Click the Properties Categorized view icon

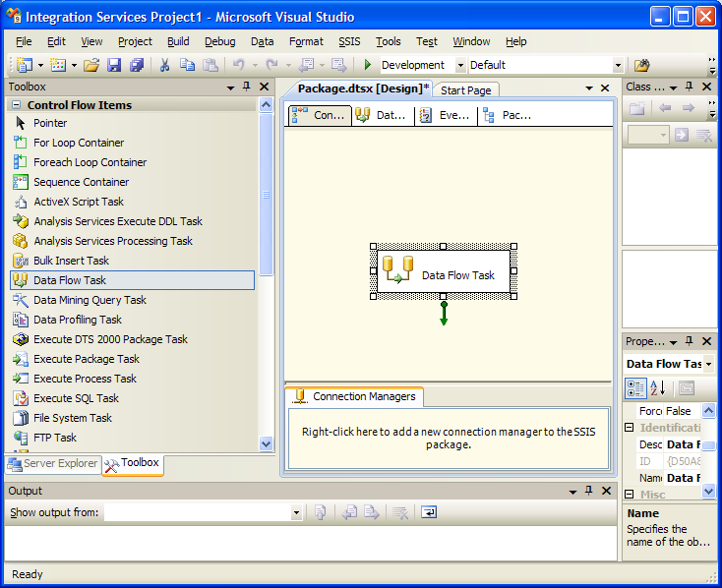coord(635,388)
